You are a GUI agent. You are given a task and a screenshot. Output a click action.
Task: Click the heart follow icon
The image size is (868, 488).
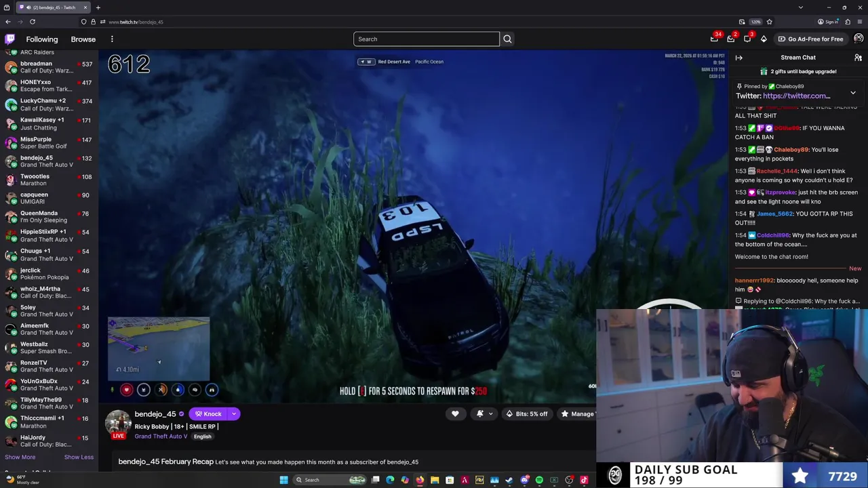tap(455, 413)
